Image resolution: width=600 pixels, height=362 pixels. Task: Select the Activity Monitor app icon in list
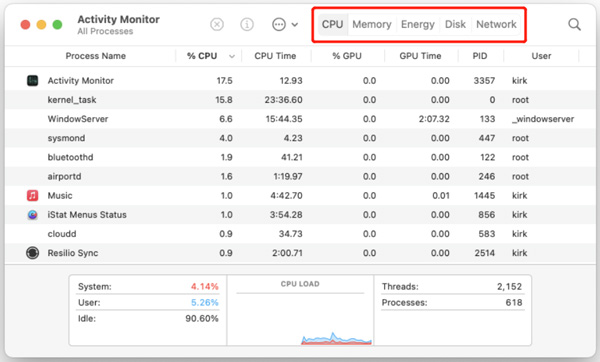[x=33, y=81]
